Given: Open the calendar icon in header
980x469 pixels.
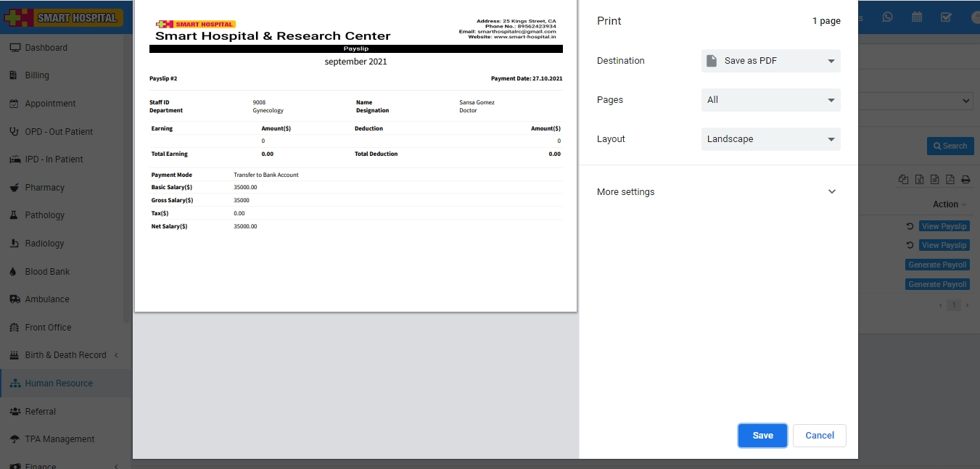Looking at the screenshot, I should (917, 17).
